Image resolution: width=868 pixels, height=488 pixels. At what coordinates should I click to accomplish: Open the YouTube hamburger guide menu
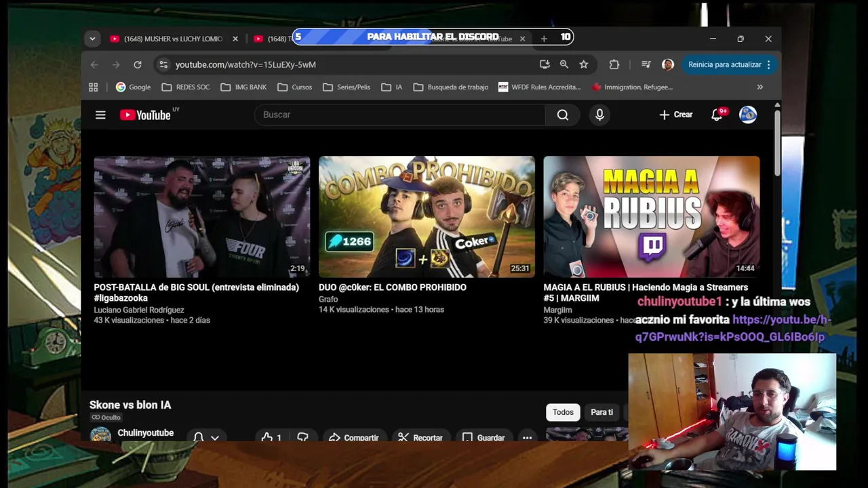pos(100,115)
